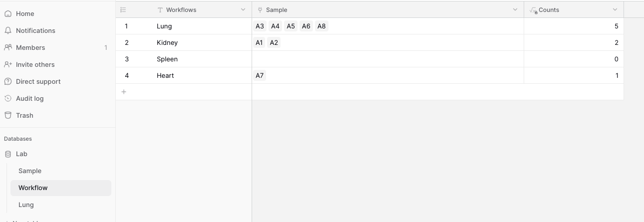Screen dimensions: 644x222
Task: Select the Sample table in sidebar
Action: point(30,171)
